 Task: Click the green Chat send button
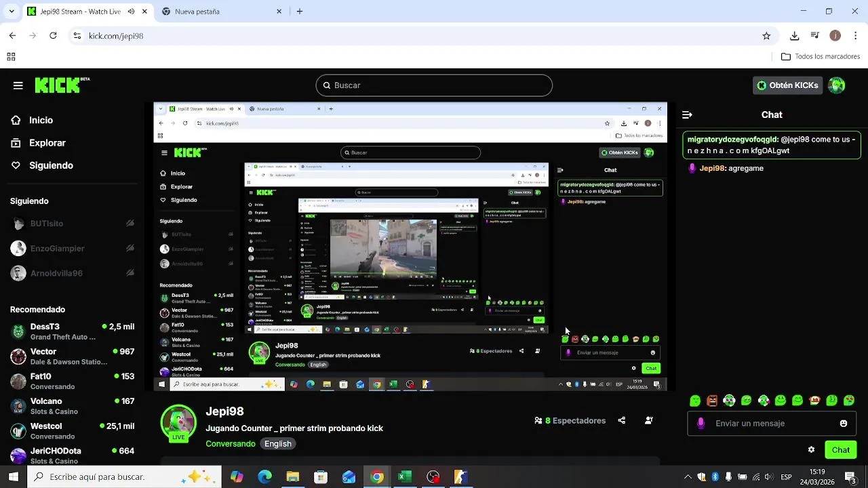[x=841, y=450]
